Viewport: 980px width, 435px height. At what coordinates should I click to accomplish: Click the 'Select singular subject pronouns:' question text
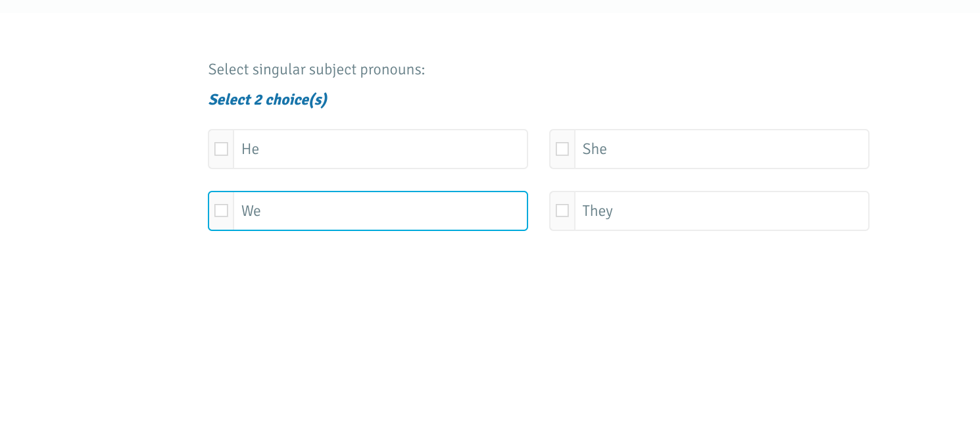click(x=316, y=70)
